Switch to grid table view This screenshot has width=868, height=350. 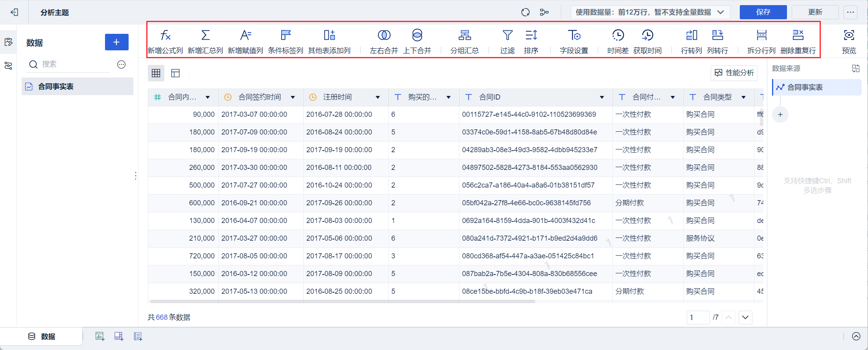coord(156,73)
